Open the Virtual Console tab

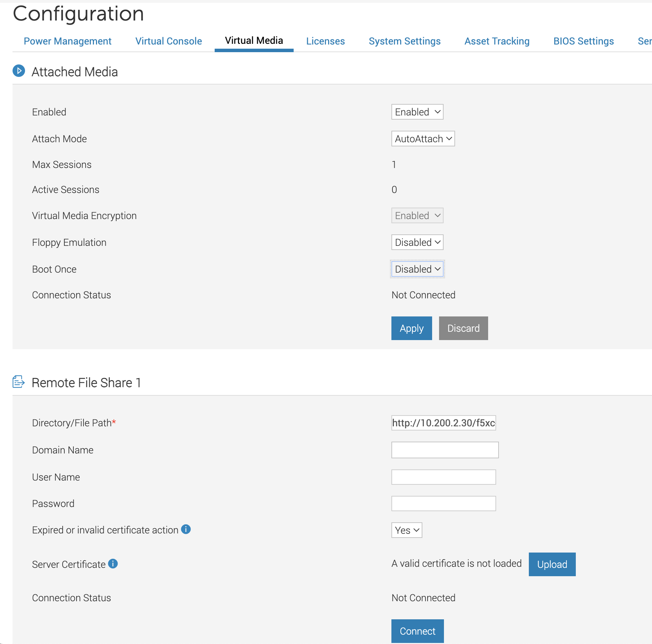(168, 41)
